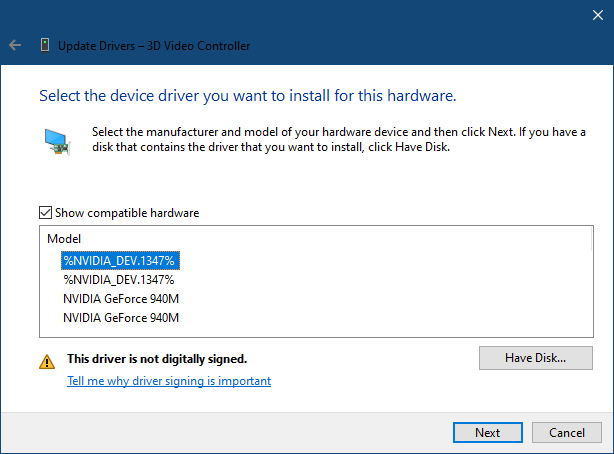Click the hardware monitor card icon
Viewport: 614px width, 454px height.
(x=57, y=142)
